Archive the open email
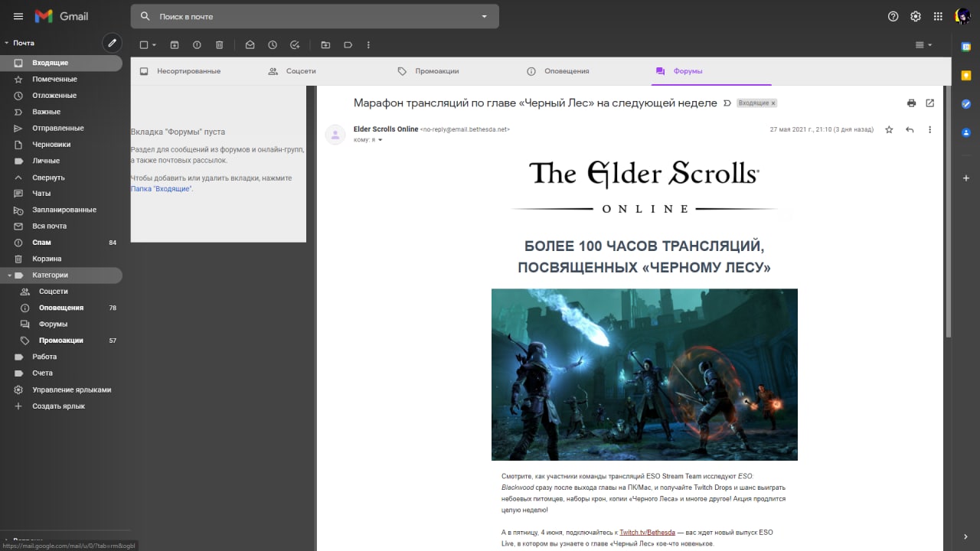This screenshot has height=551, width=980. click(175, 45)
